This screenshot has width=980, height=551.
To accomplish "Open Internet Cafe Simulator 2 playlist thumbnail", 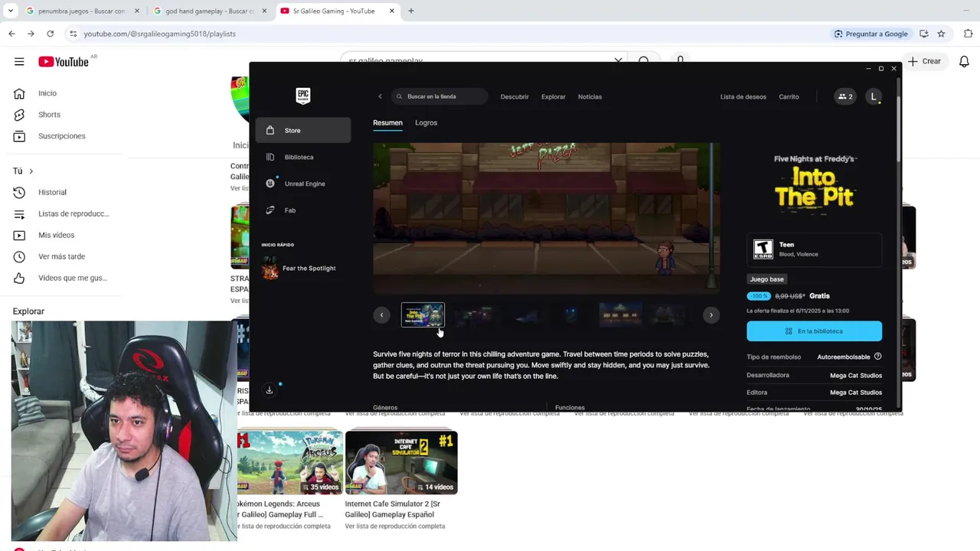I will (x=401, y=462).
